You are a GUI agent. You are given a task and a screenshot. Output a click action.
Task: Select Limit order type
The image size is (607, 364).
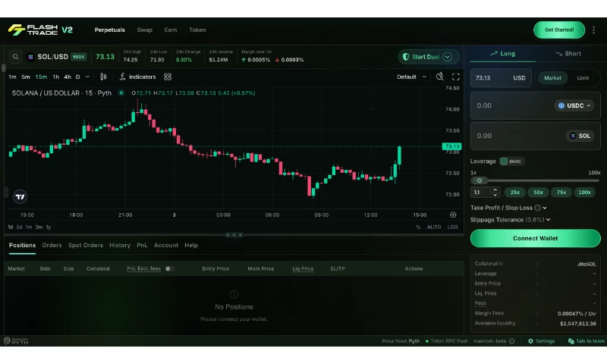583,78
